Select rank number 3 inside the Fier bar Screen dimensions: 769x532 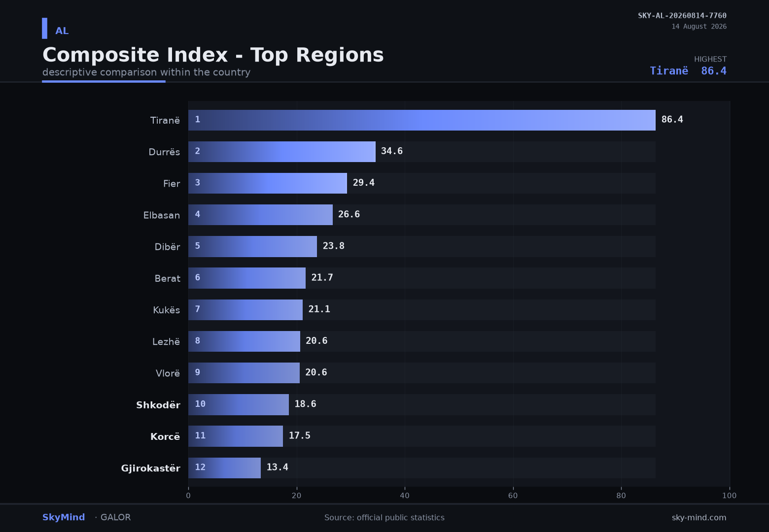pyautogui.click(x=198, y=182)
